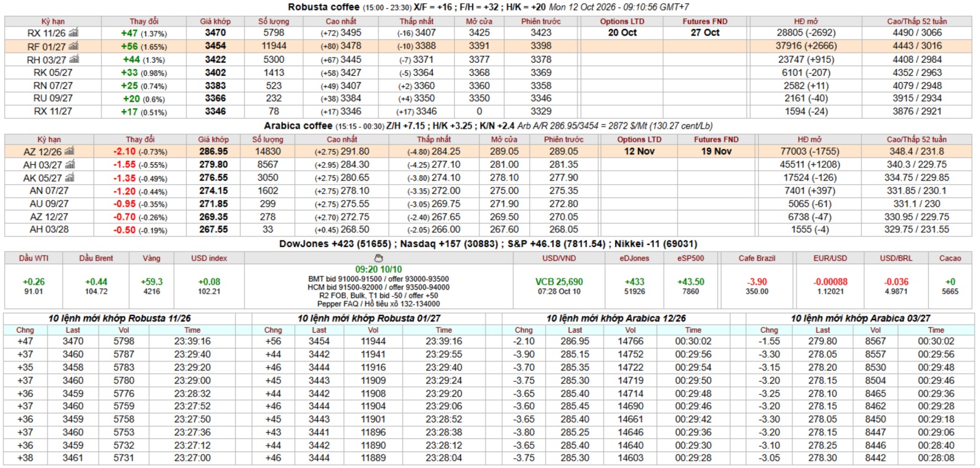This screenshot has height=468, width=980.
Task: Click Arabica Options LTD date 12 Nov
Action: (639, 151)
